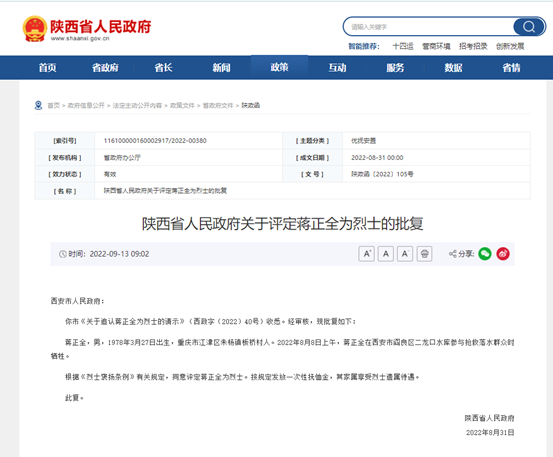The height and width of the screenshot is (457, 553).
Task: Click the 十四运 recommended keyword link
Action: coord(403,46)
